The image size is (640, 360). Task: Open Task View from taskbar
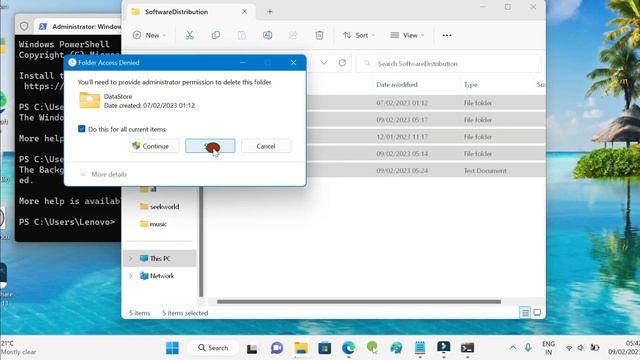pyautogui.click(x=252, y=348)
